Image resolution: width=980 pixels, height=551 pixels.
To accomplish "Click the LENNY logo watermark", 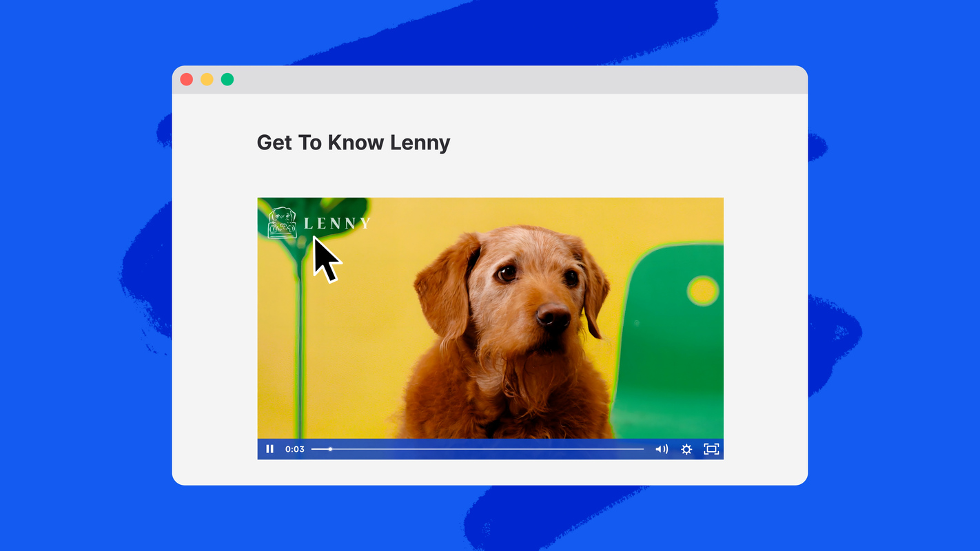I will 336,222.
